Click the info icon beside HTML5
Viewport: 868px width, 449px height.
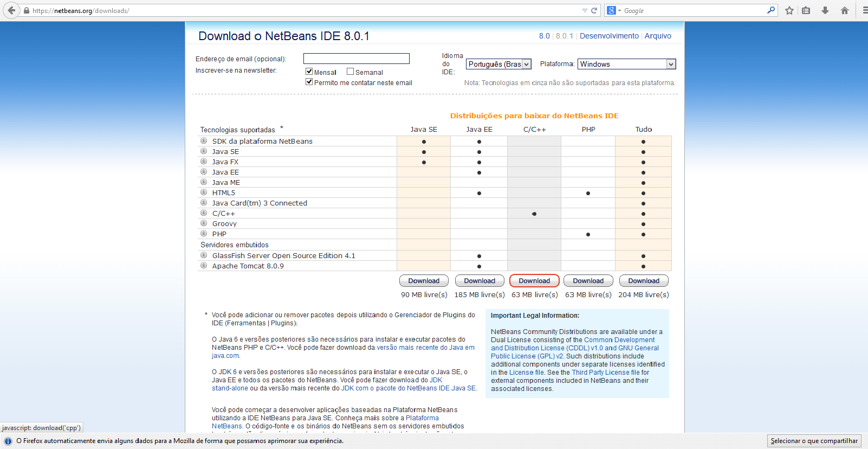click(204, 192)
